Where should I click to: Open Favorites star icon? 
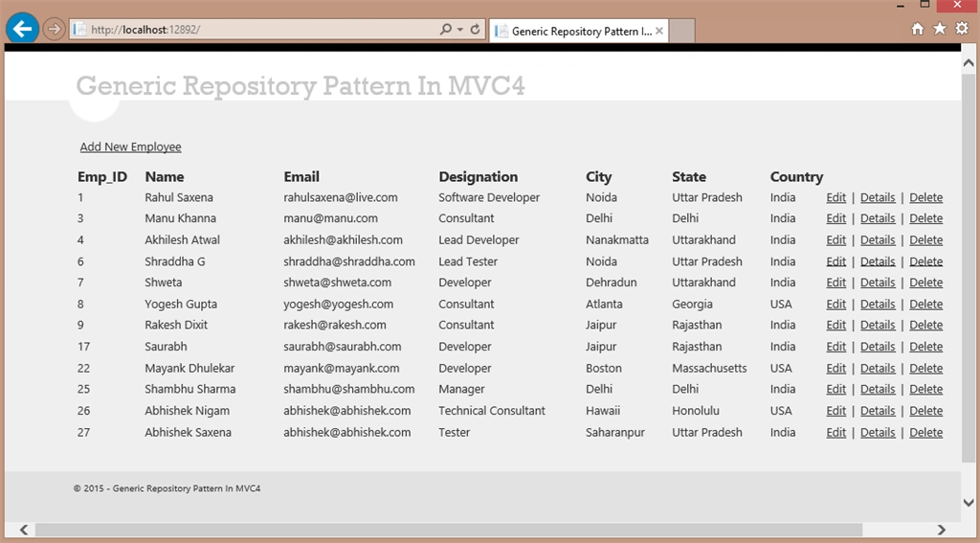[940, 29]
